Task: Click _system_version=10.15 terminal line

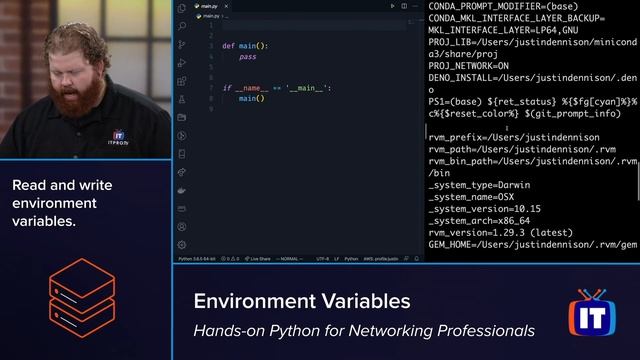Action: (x=484, y=209)
